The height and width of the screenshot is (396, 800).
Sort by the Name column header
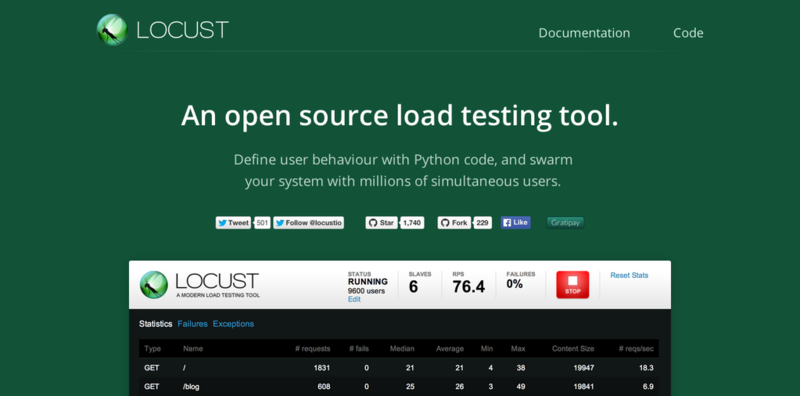pos(193,349)
